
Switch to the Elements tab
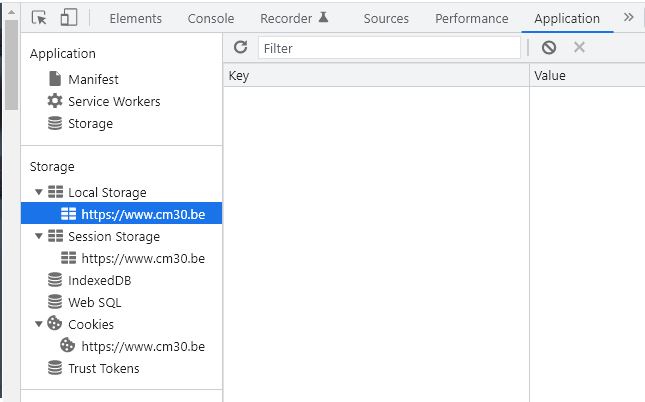point(135,19)
